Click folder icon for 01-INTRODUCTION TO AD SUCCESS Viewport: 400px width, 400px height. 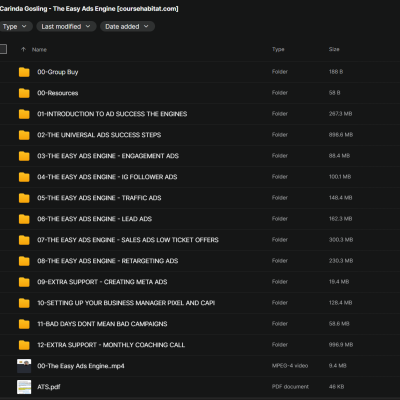(x=24, y=114)
